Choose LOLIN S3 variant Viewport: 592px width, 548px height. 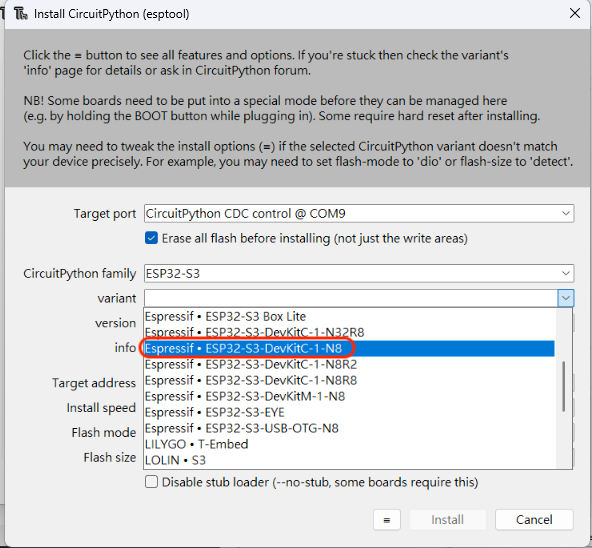(x=349, y=460)
